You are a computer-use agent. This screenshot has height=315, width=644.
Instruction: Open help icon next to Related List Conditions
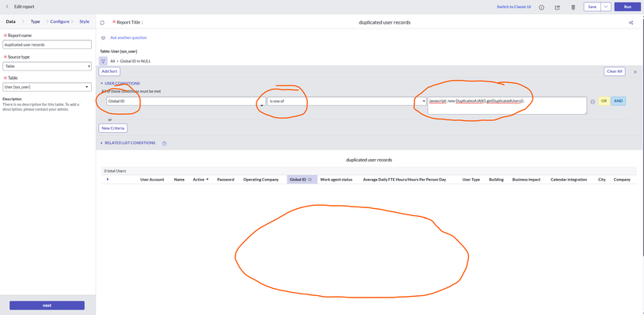(164, 143)
